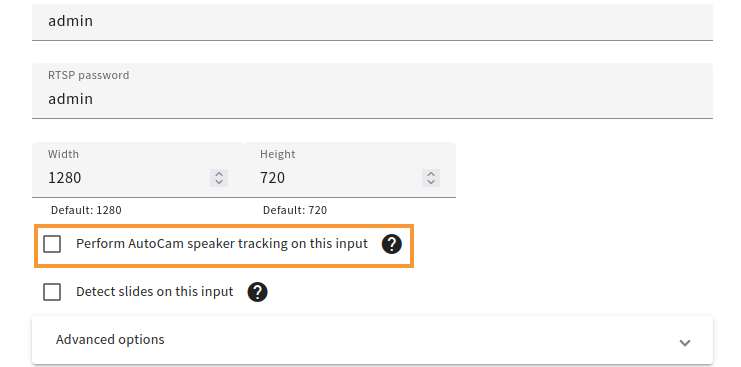Click the Height field label
The width and height of the screenshot is (741, 367).
[x=277, y=154]
